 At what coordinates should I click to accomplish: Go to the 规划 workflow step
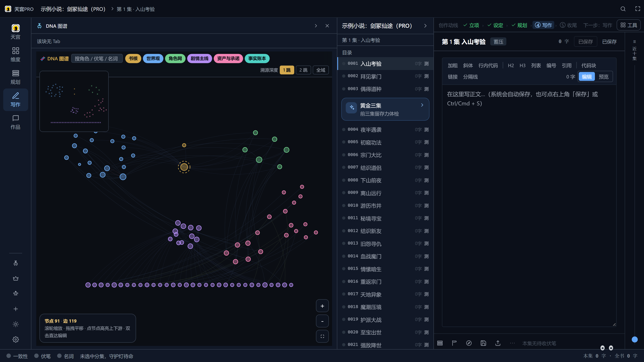pos(519,25)
